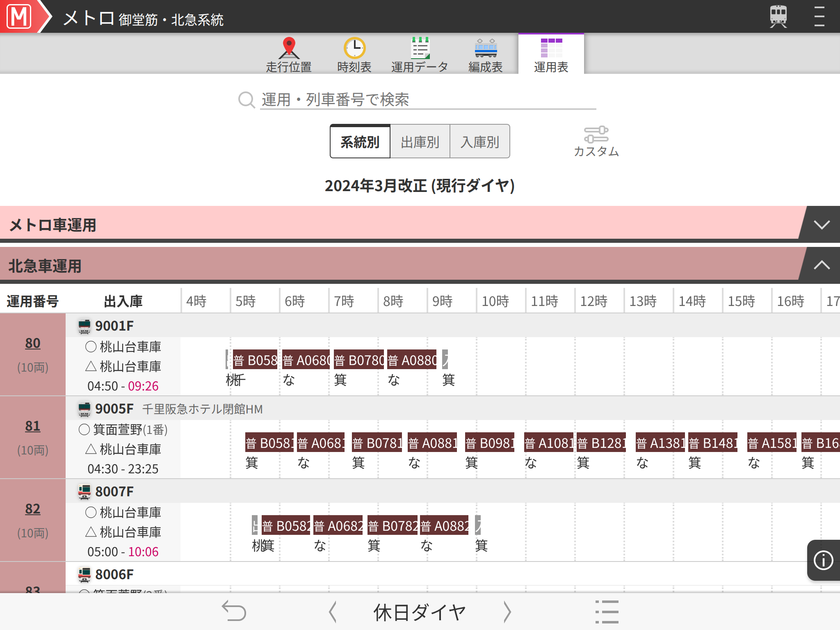Open operation number 81 link
This screenshot has width=840, height=630.
(x=33, y=426)
